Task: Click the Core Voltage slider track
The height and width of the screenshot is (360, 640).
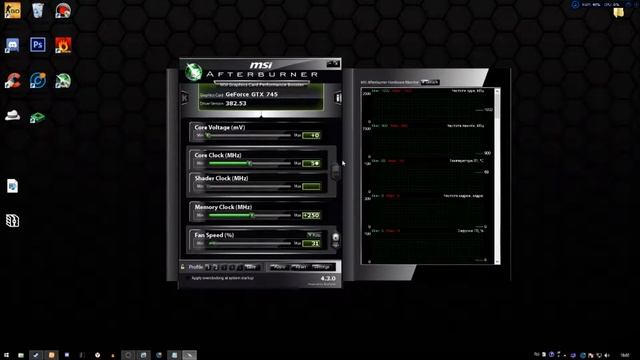Action: pos(249,135)
